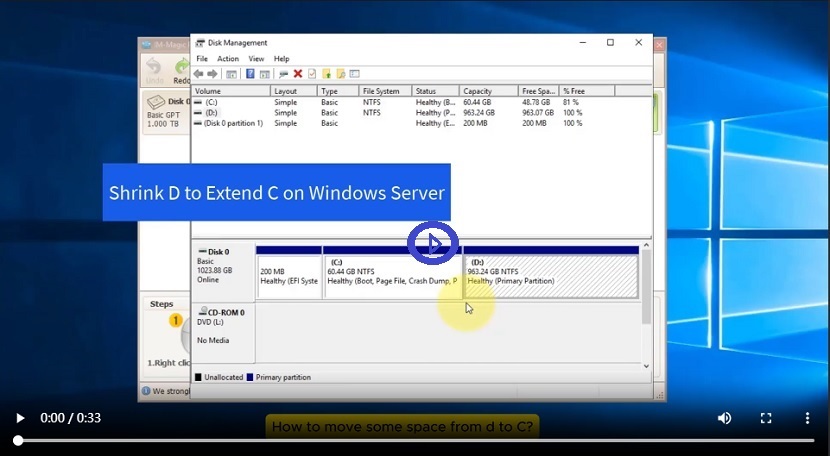Click the disk pane scrollbar down arrow
830x456 pixels.
(x=646, y=366)
